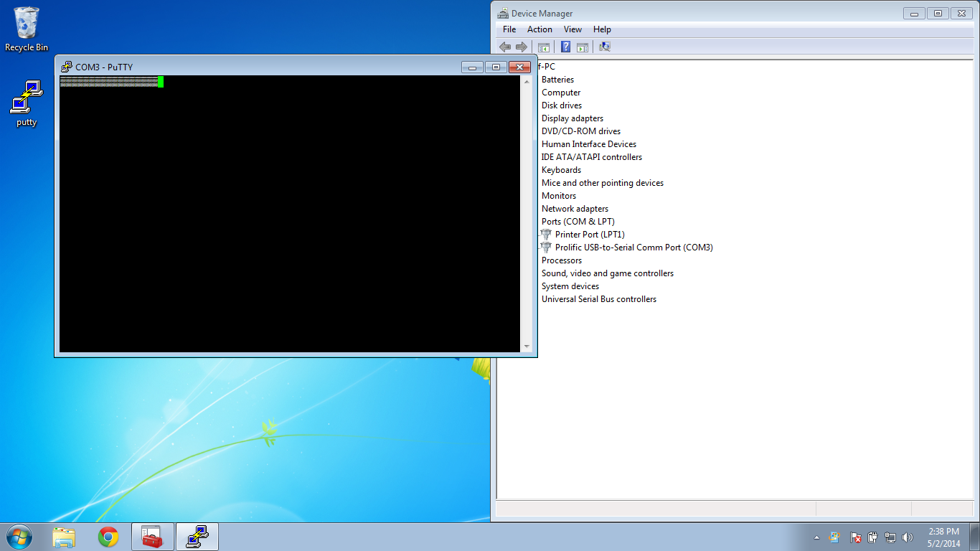980x551 pixels.
Task: Click the Back navigation arrow in Device Manager
Action: (x=504, y=47)
